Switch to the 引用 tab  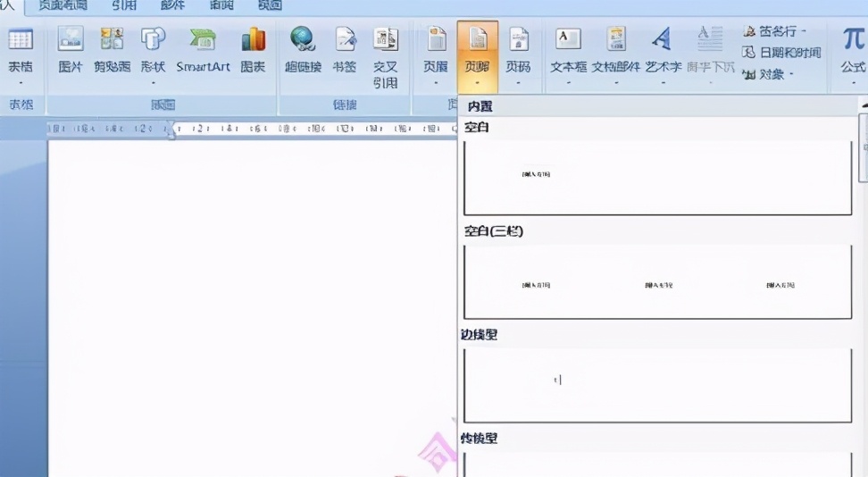point(124,5)
